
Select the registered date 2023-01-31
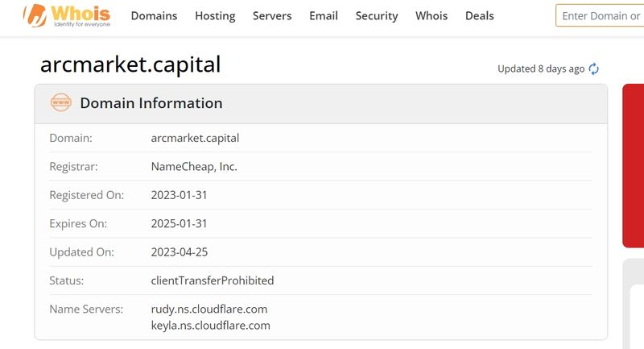pyautogui.click(x=179, y=195)
